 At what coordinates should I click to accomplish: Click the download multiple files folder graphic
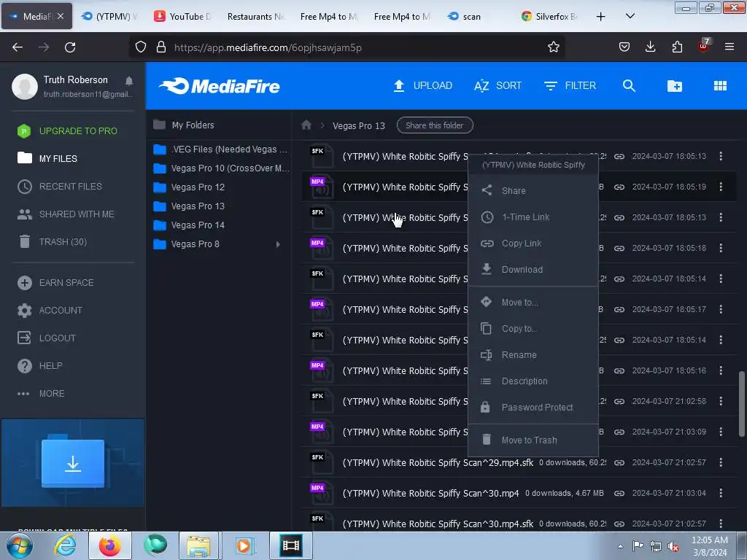[73, 462]
